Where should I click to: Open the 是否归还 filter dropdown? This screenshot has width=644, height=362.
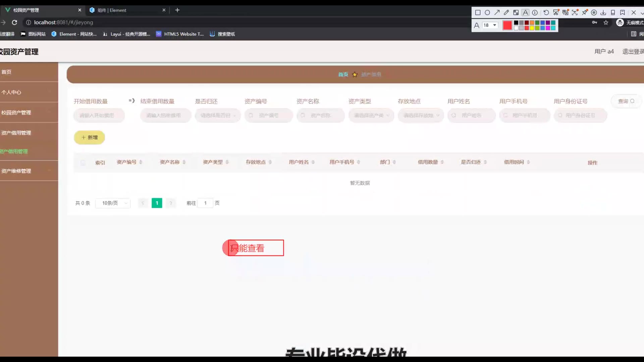[x=218, y=115]
